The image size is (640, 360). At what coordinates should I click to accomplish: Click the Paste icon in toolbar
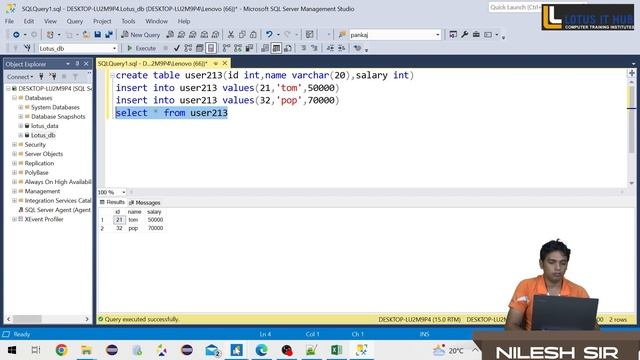click(x=253, y=35)
